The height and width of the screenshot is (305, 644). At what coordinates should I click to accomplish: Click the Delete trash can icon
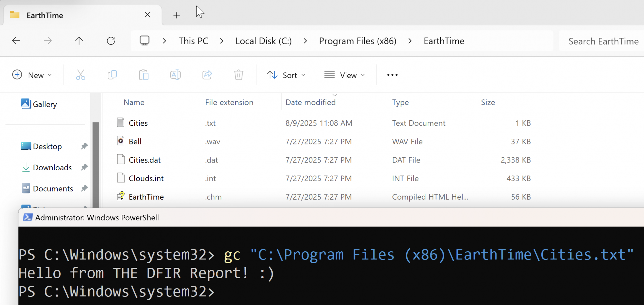click(x=238, y=75)
